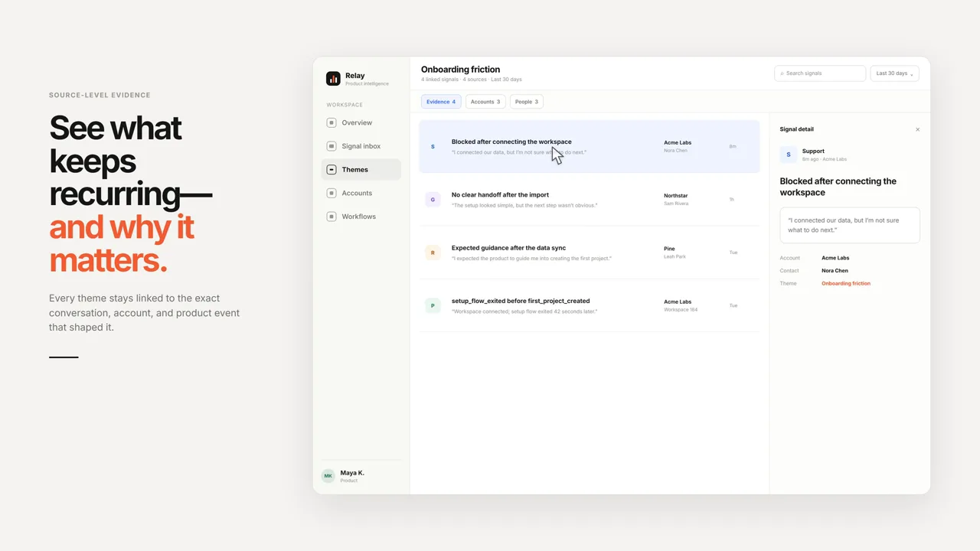Click the R badge on guidance signal row
The width and height of the screenshot is (980, 551).
433,253
